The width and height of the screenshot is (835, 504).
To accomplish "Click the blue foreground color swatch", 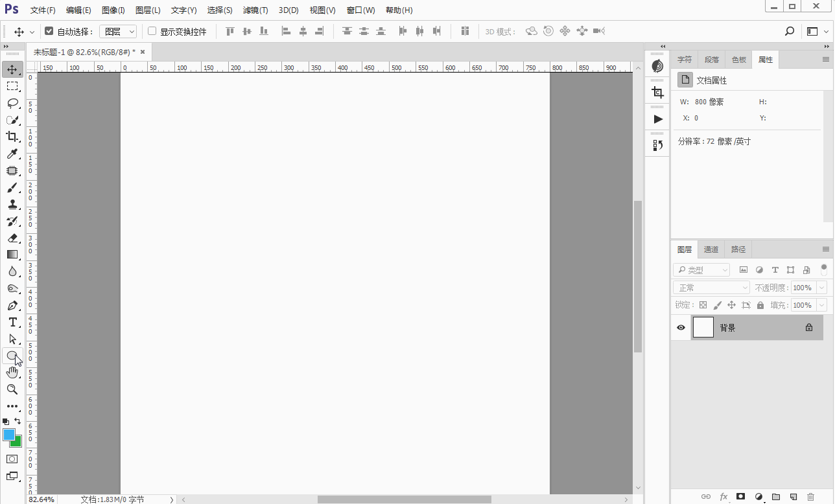I will click(9, 435).
